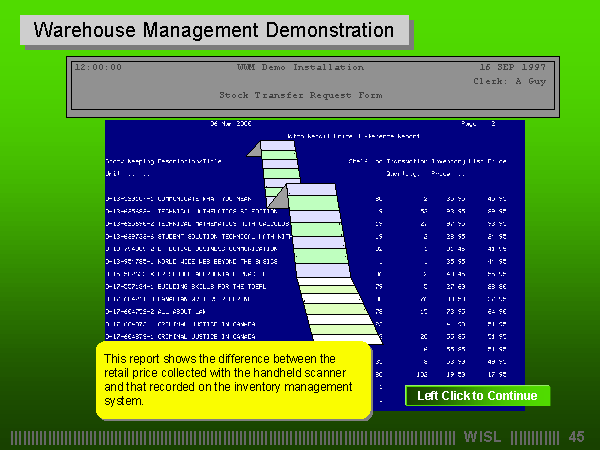Click the Warehouse Management Demonstration title banner
Screen dimensions: 600x450
(214, 30)
